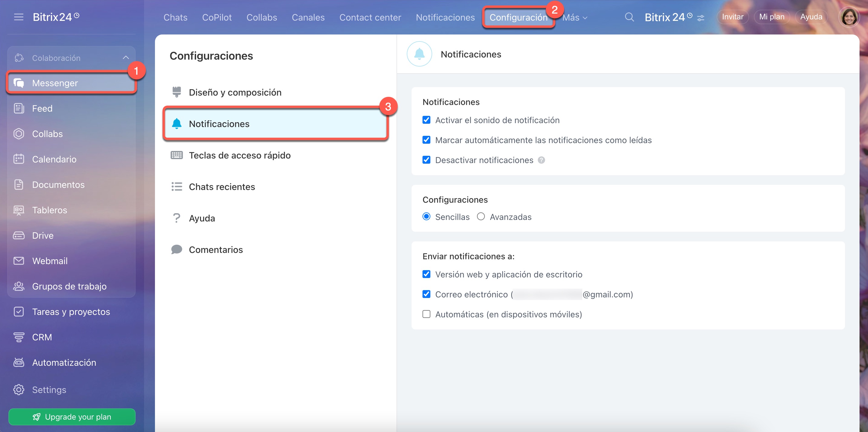The height and width of the screenshot is (432, 868).
Task: Enable Automáticas (en dispositivos móviles) checkbox
Action: coord(427,314)
